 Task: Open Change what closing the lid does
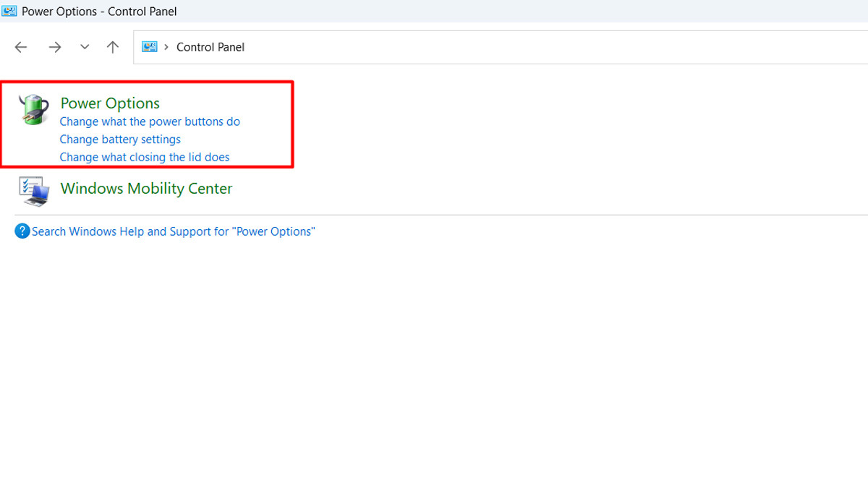pyautogui.click(x=145, y=157)
